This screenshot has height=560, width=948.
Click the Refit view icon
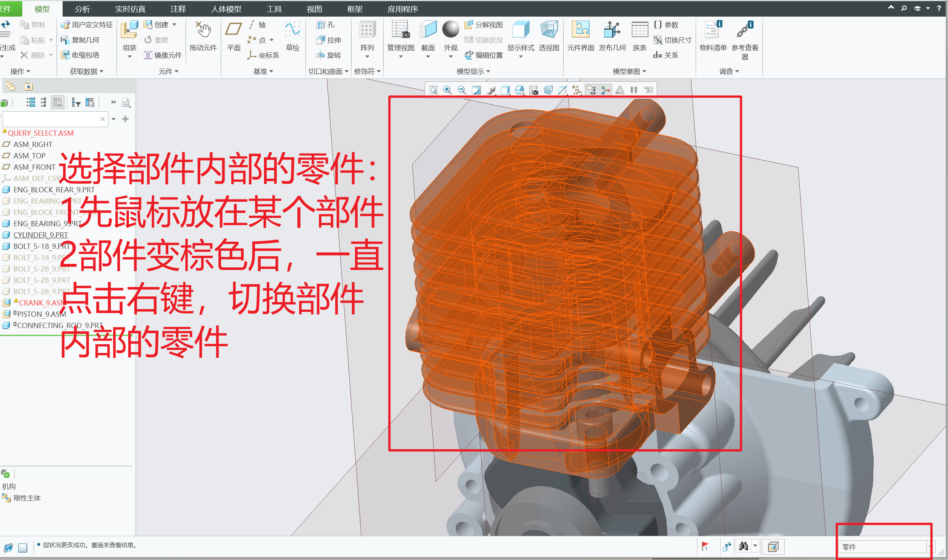[x=433, y=90]
